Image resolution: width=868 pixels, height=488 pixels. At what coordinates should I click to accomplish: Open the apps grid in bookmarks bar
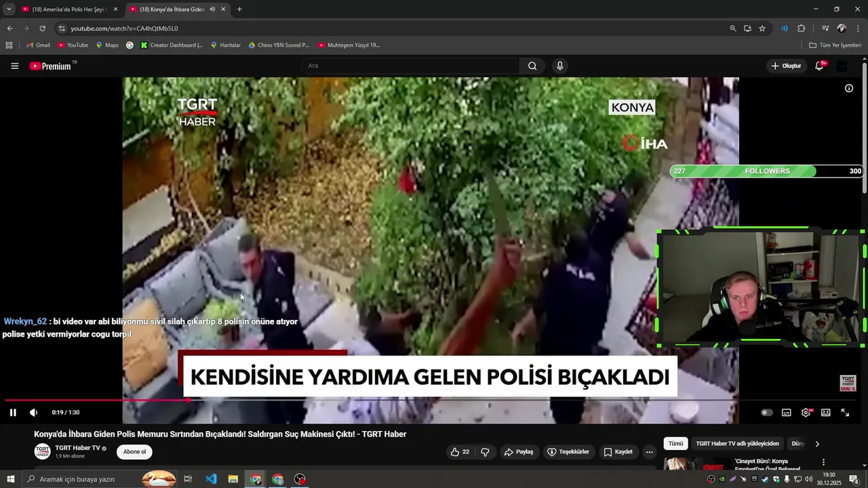pyautogui.click(x=9, y=45)
